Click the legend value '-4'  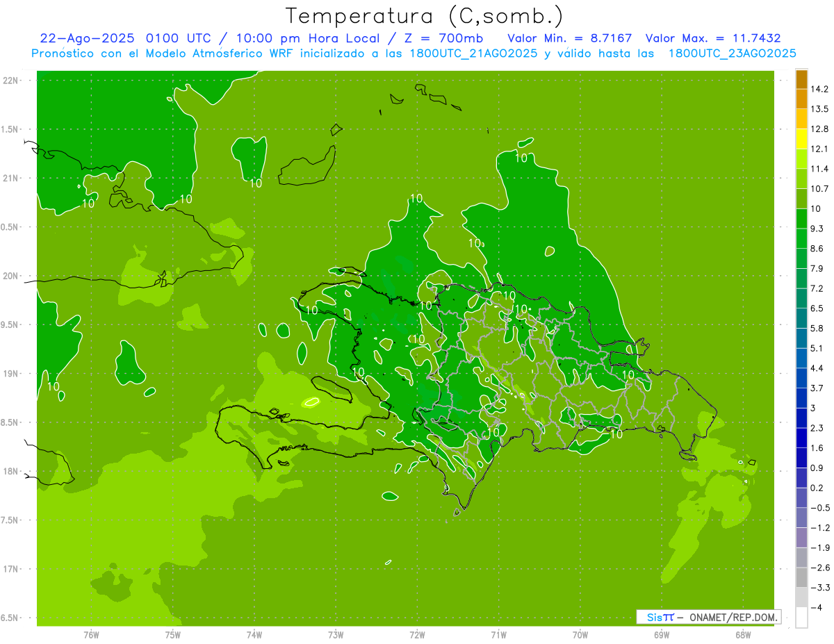pos(817,607)
